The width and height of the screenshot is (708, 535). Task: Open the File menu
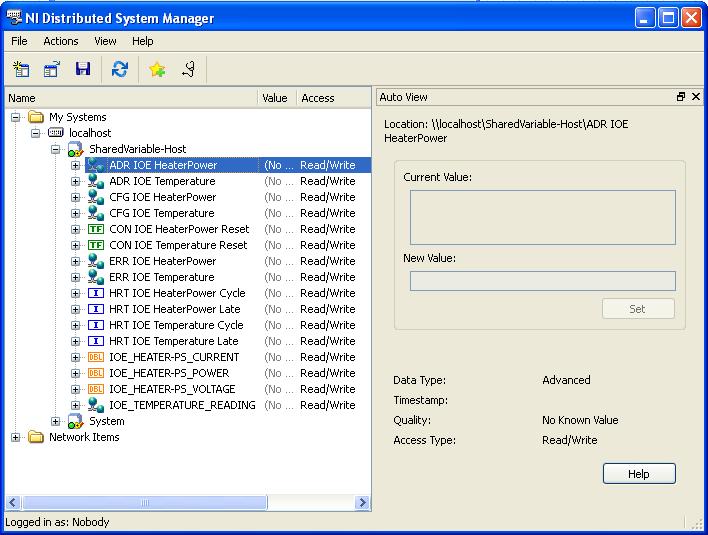19,41
